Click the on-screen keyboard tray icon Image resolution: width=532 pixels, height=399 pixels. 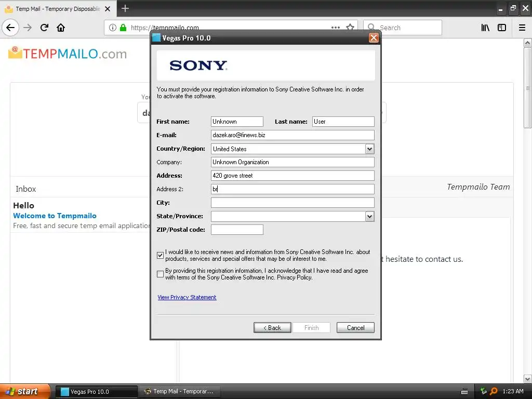pos(464,392)
